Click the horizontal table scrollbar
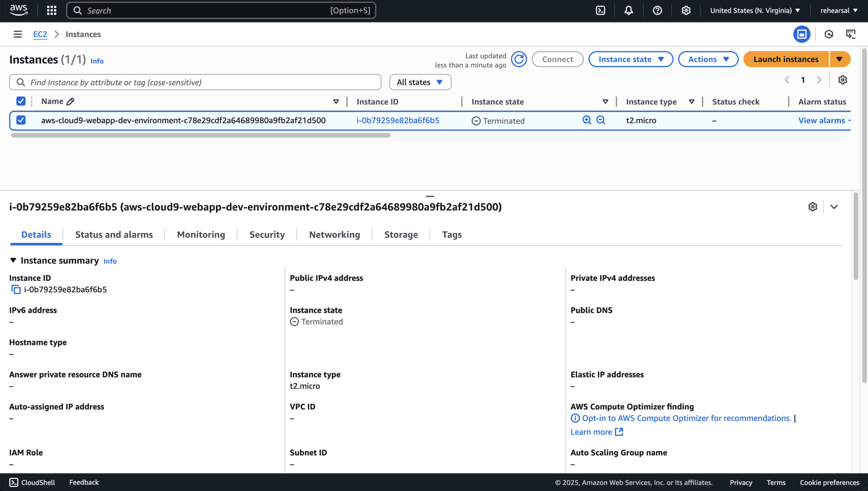The width and height of the screenshot is (868, 491). (200, 135)
